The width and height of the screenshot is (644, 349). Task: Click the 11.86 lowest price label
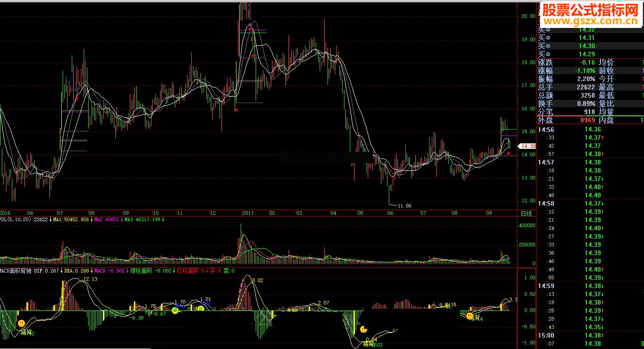coord(405,206)
